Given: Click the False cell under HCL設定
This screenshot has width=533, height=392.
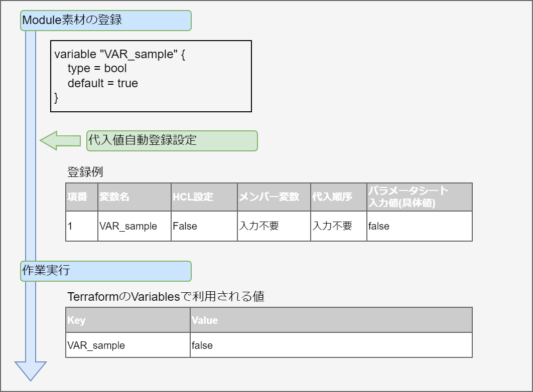Looking at the screenshot, I should pos(204,226).
